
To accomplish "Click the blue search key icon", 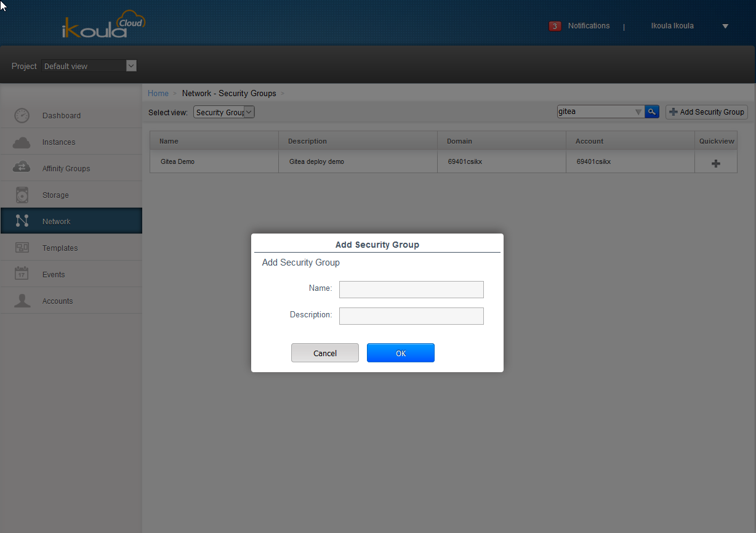I will click(652, 112).
